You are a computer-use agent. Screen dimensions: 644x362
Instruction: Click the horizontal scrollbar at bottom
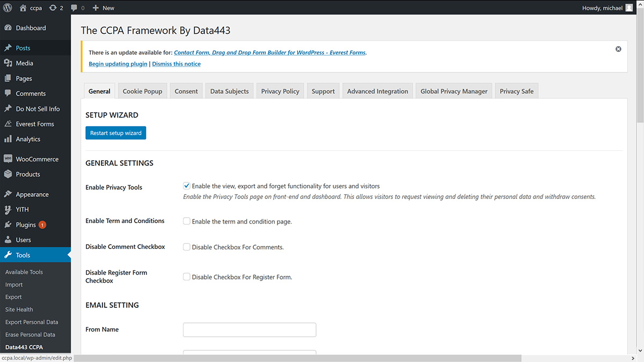(297, 358)
